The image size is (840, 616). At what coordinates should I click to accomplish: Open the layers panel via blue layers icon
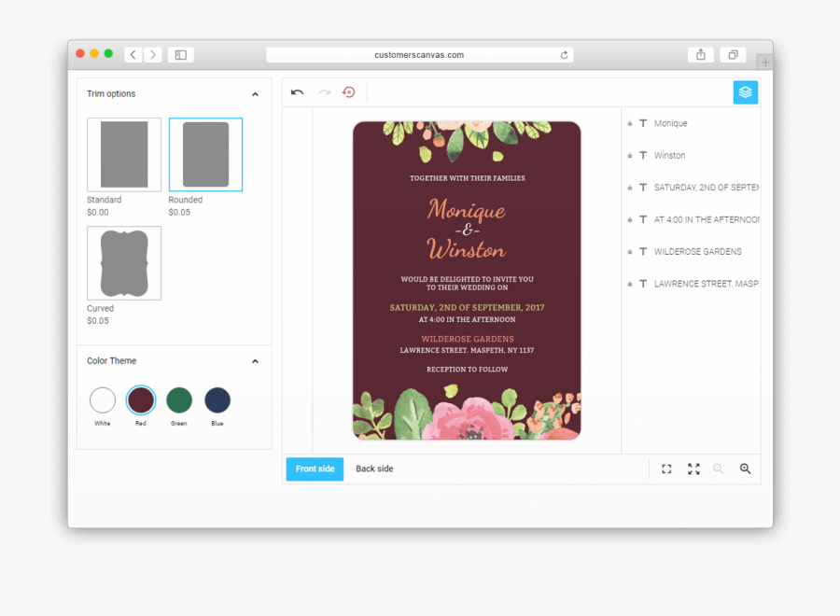[745, 92]
